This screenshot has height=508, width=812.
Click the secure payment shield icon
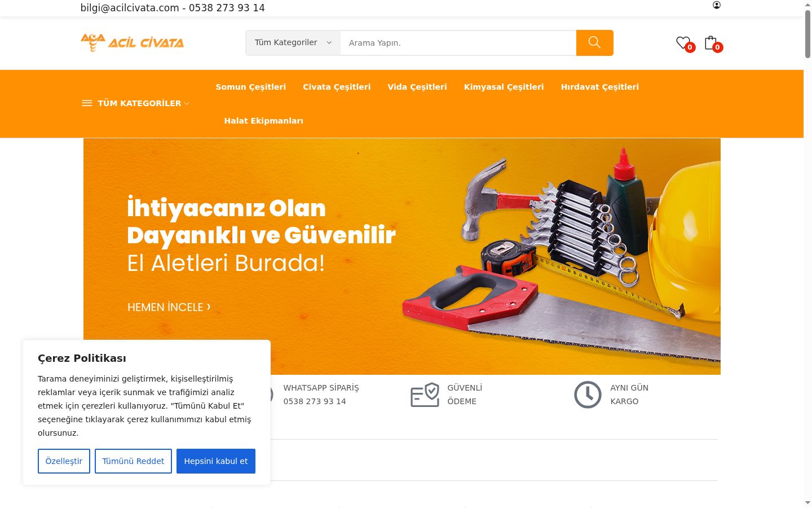click(425, 395)
